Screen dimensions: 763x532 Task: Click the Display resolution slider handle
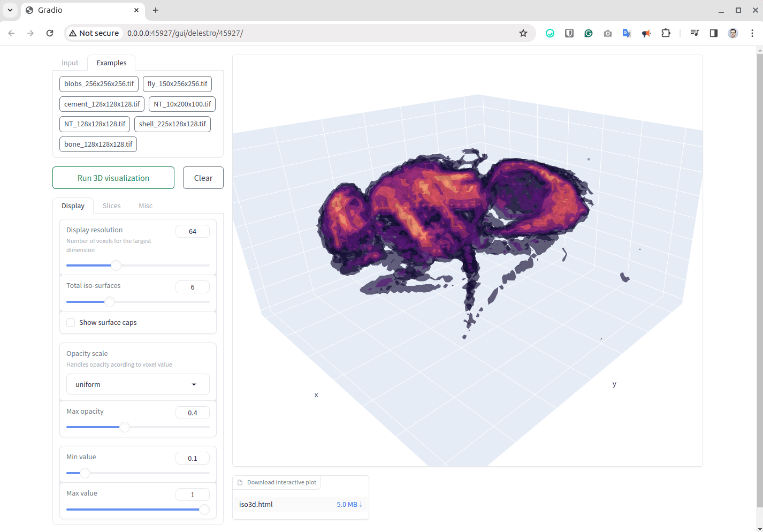tap(116, 265)
